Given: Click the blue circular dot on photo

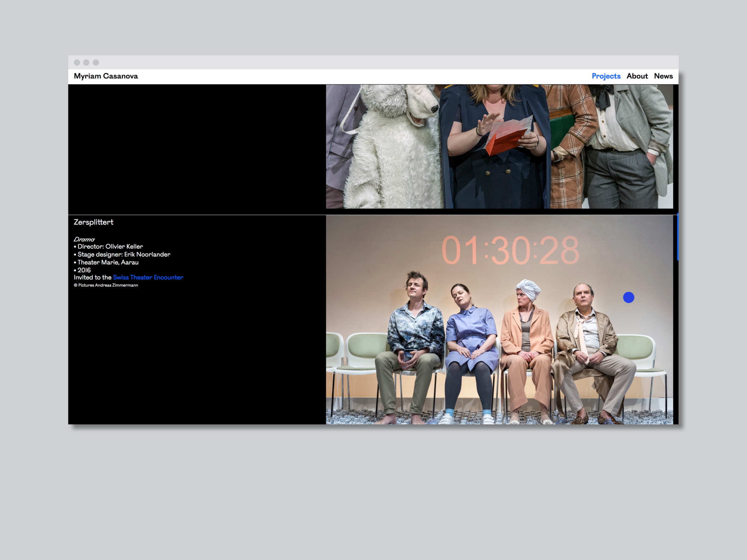Looking at the screenshot, I should [628, 297].
